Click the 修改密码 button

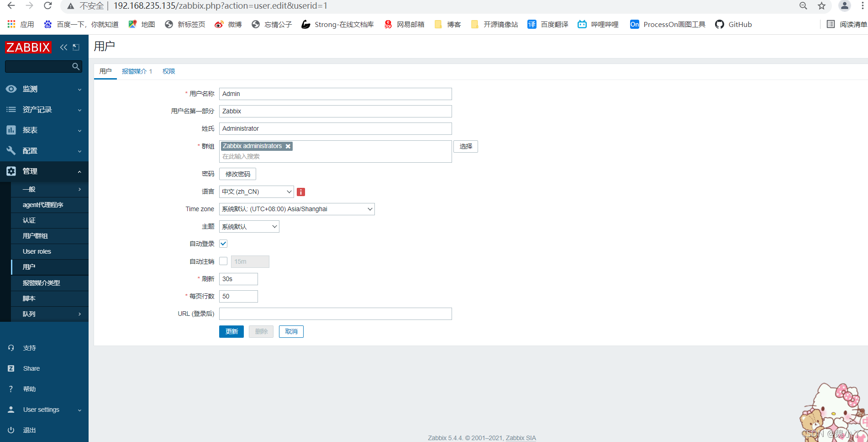click(x=237, y=174)
